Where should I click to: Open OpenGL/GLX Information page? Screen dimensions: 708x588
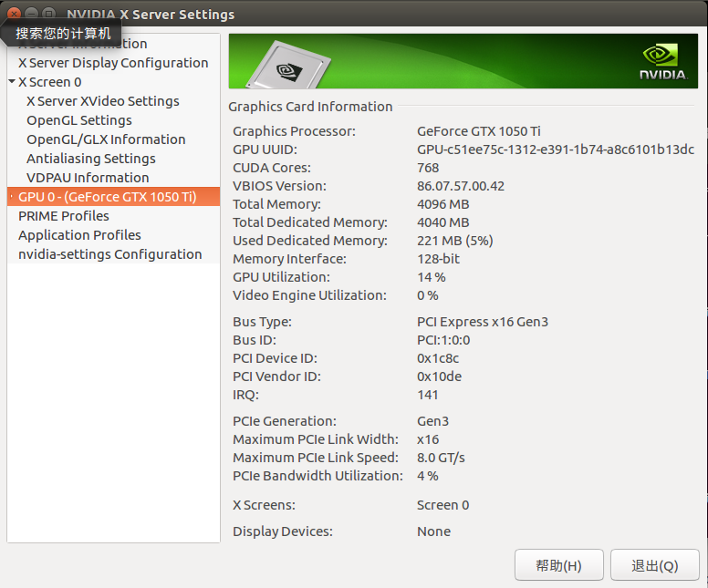[106, 139]
